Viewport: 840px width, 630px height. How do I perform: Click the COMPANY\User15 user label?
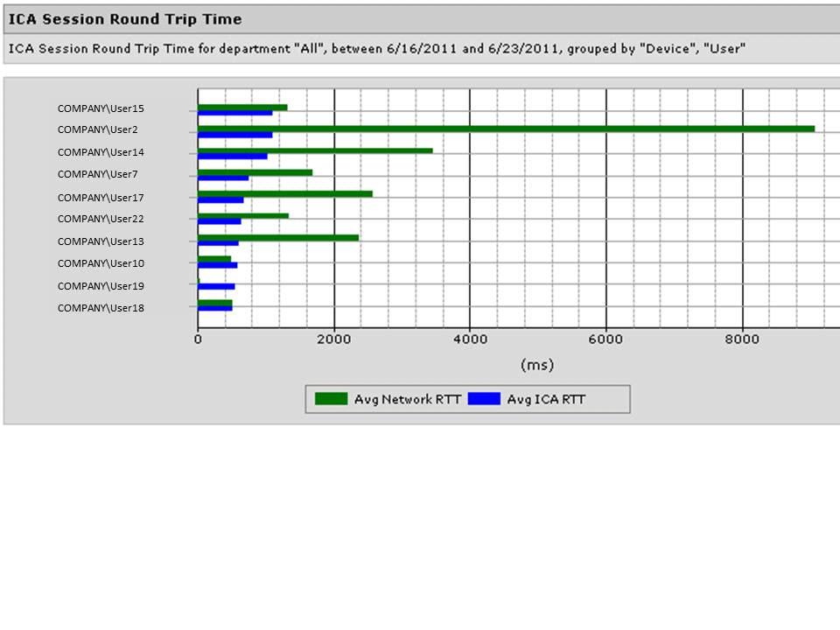pyautogui.click(x=101, y=108)
